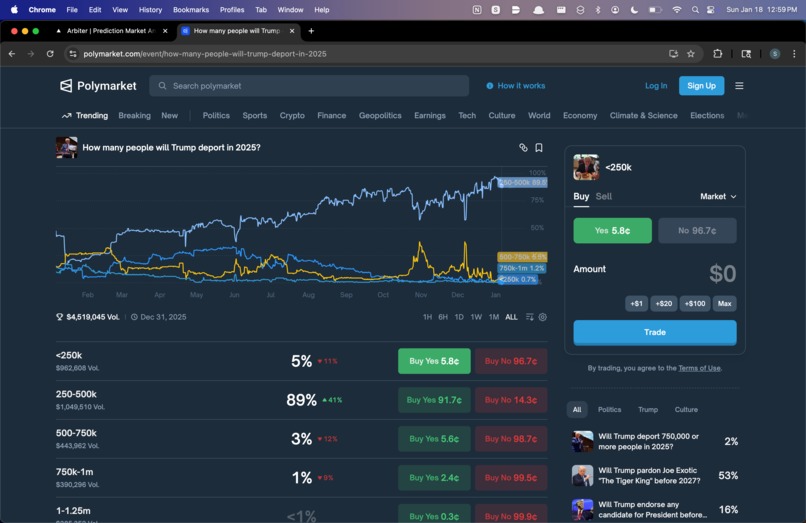
Task: Open How it works link
Action: pos(516,86)
